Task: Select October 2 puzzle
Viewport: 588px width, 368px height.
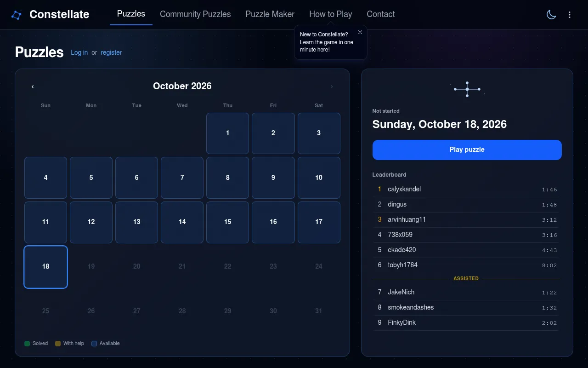Action: pos(273,133)
